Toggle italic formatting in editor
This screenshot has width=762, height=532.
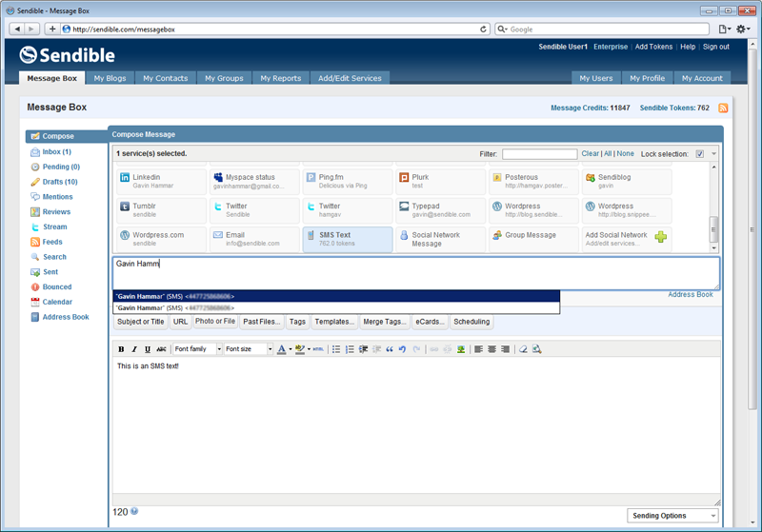134,349
